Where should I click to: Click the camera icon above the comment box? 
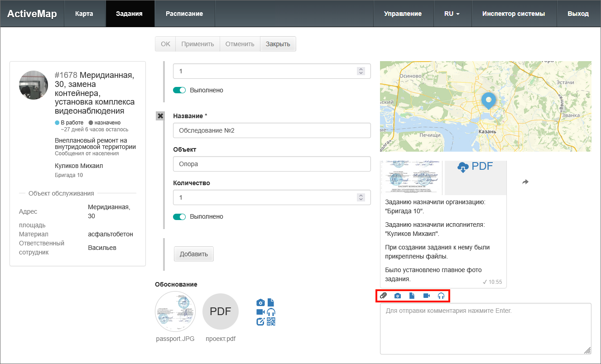coord(397,296)
